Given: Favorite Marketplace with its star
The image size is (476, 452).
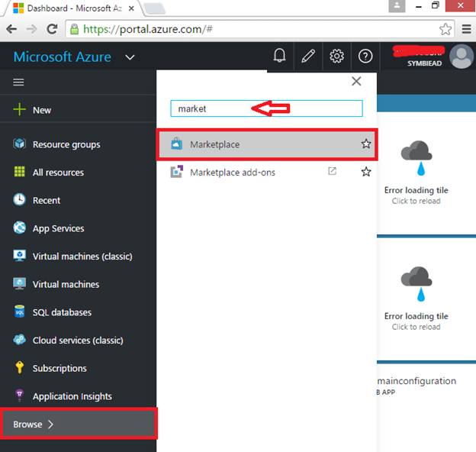Looking at the screenshot, I should [x=366, y=144].
